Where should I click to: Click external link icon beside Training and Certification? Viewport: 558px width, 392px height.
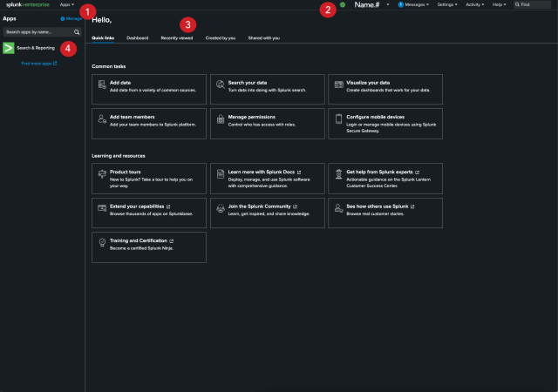click(x=172, y=240)
